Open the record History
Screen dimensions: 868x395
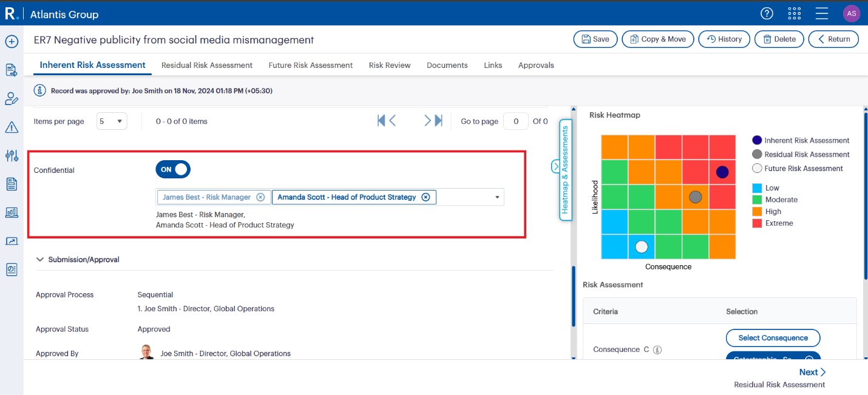coord(724,39)
